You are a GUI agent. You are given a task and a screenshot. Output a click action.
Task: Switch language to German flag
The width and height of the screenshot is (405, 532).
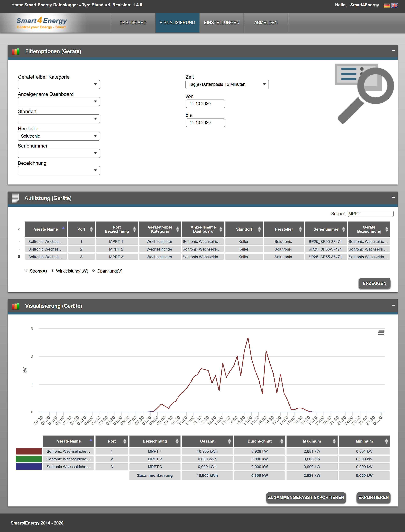tap(387, 5)
